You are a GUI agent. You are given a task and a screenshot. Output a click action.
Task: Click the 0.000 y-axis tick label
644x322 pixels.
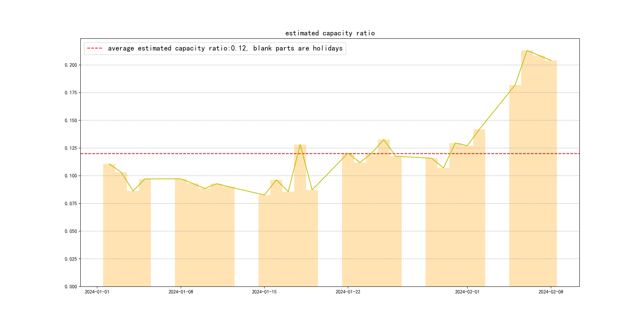(x=71, y=286)
